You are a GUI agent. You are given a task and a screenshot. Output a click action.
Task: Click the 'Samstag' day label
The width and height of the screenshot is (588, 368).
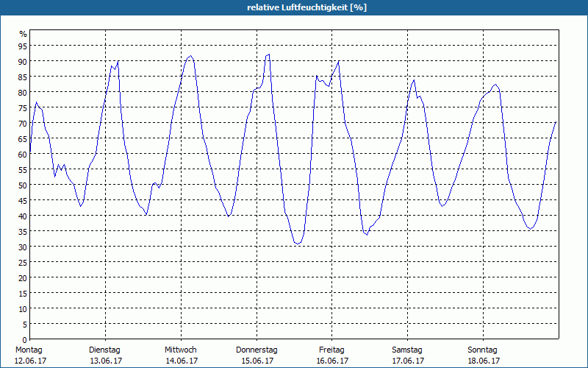point(407,350)
